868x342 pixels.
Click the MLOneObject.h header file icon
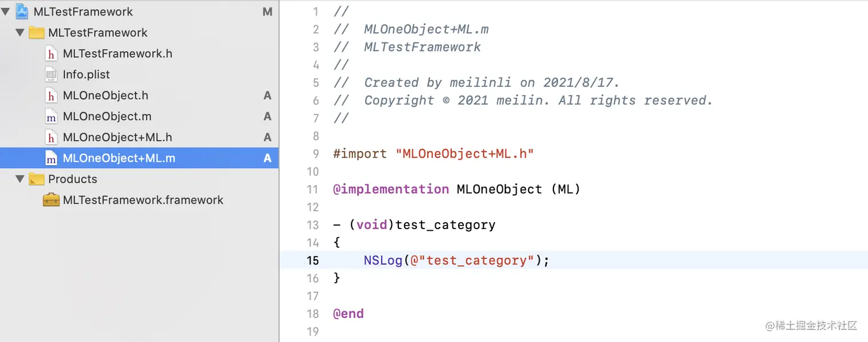(x=51, y=96)
